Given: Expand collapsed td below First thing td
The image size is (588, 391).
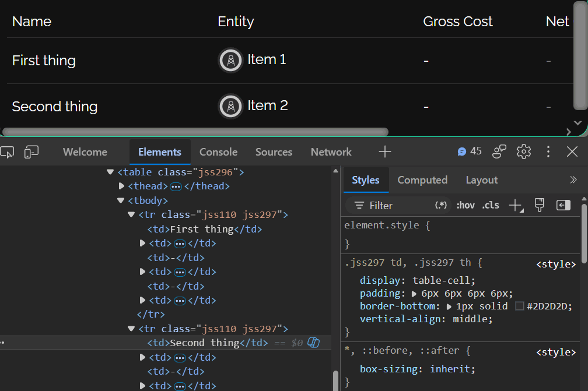Looking at the screenshot, I should [x=142, y=243].
